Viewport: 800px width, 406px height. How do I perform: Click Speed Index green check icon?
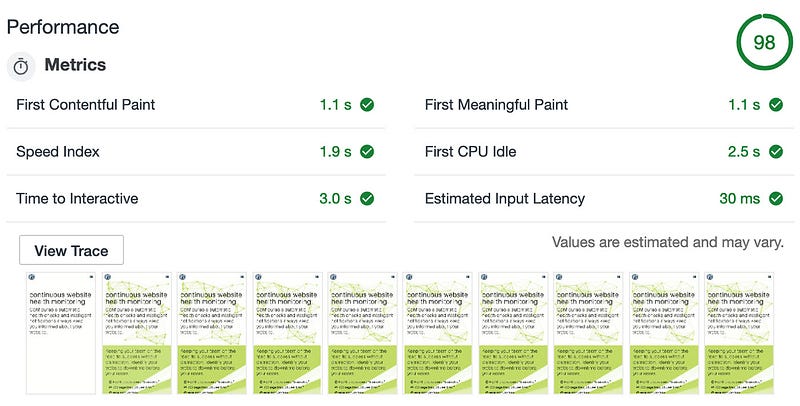coord(367,151)
